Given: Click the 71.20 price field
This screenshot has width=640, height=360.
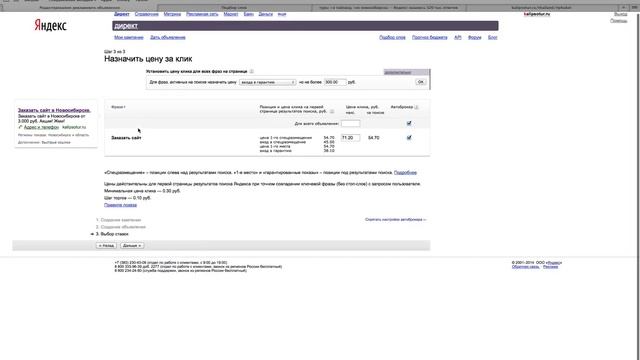Looking at the screenshot, I should tap(351, 138).
